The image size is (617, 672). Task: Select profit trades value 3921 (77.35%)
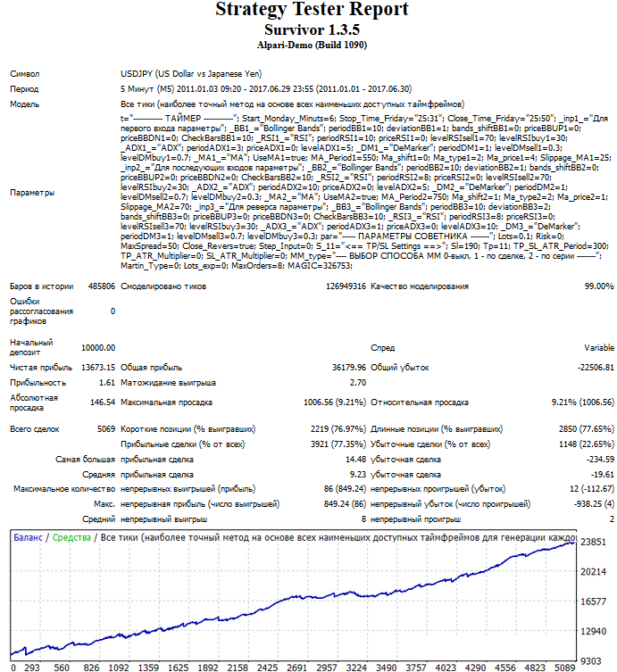pyautogui.click(x=338, y=444)
